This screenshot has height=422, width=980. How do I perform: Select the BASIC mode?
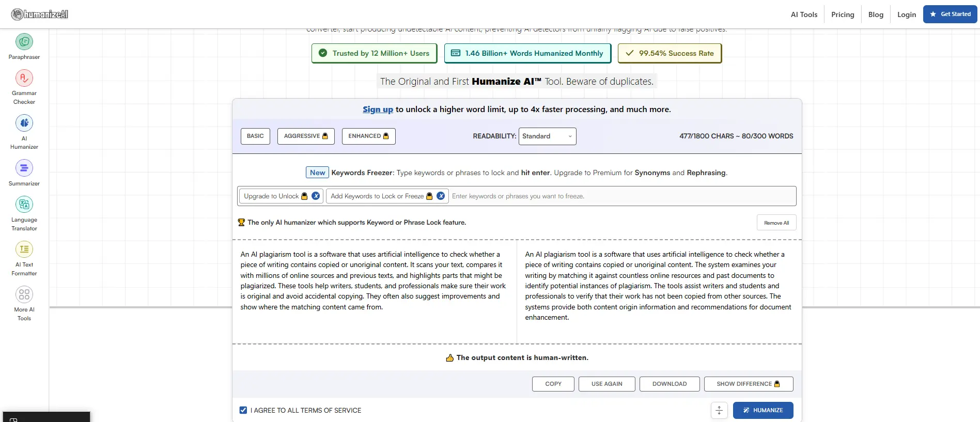(x=255, y=136)
